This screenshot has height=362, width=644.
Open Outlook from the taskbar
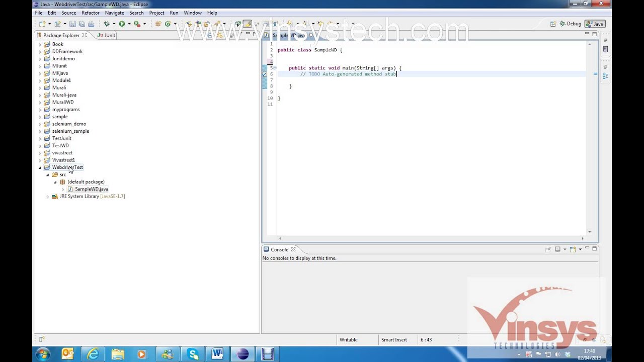point(68,354)
